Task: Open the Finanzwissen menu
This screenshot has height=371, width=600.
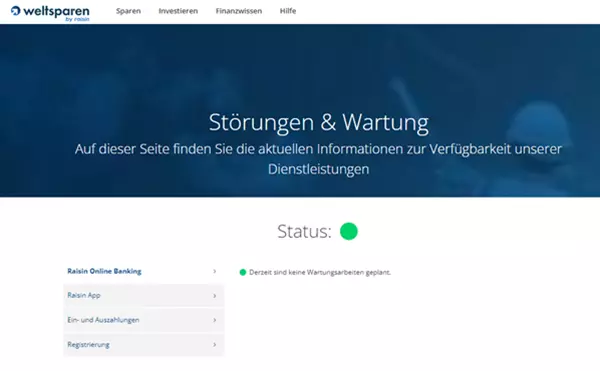Action: coord(239,11)
